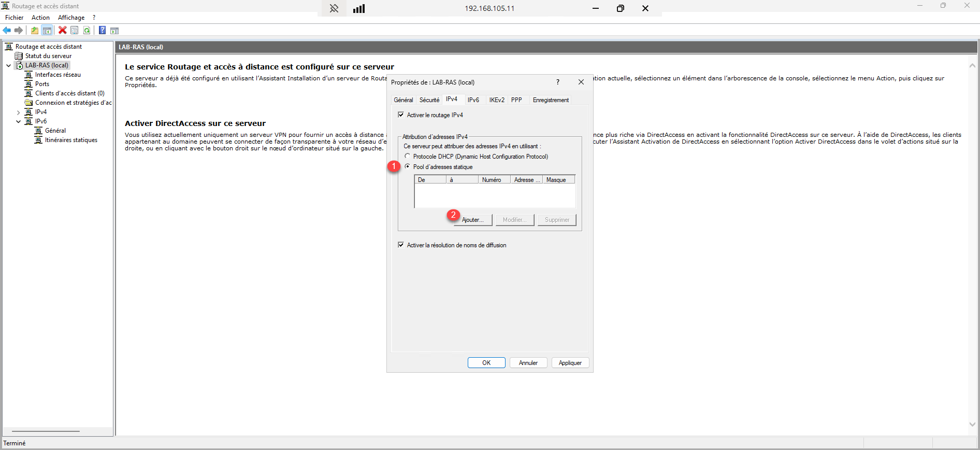
Task: Click the blue Back arrow in toolbar
Action: coord(7,31)
